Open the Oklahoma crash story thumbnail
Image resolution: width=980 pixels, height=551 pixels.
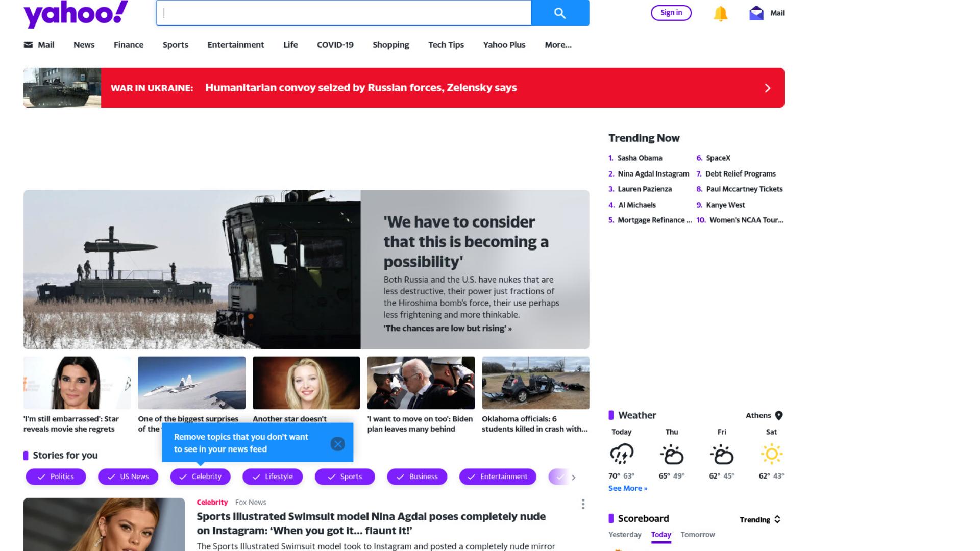pyautogui.click(x=535, y=383)
